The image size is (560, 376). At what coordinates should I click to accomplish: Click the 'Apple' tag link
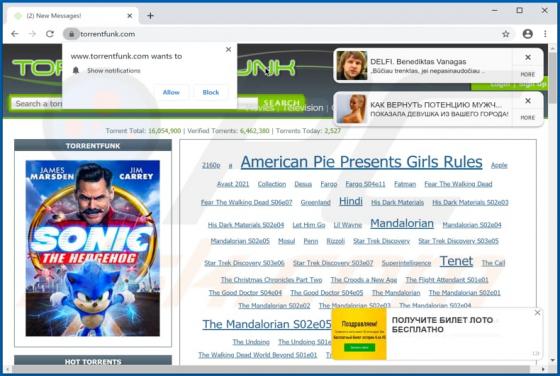point(499,165)
